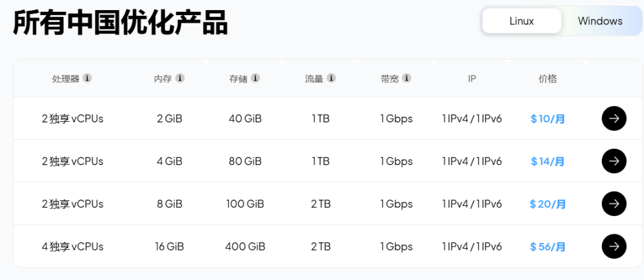The image size is (644, 280).
Task: Switch to the Windows option
Action: pyautogui.click(x=600, y=21)
